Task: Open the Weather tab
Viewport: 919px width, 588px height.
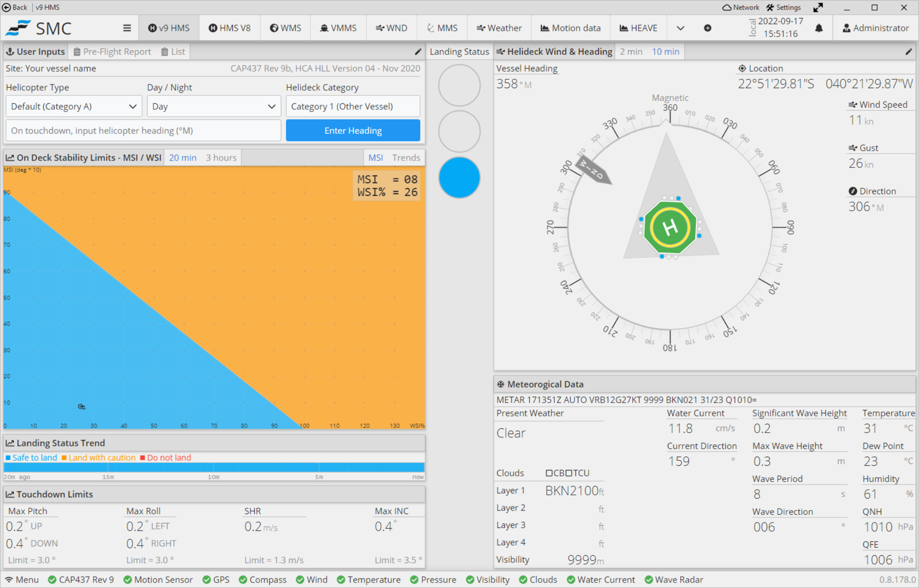Action: [x=499, y=28]
